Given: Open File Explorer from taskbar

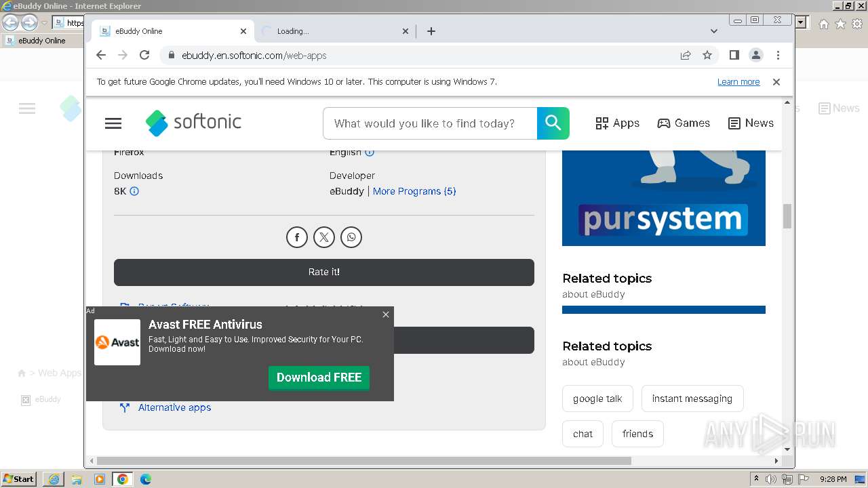Looking at the screenshot, I should (77, 479).
